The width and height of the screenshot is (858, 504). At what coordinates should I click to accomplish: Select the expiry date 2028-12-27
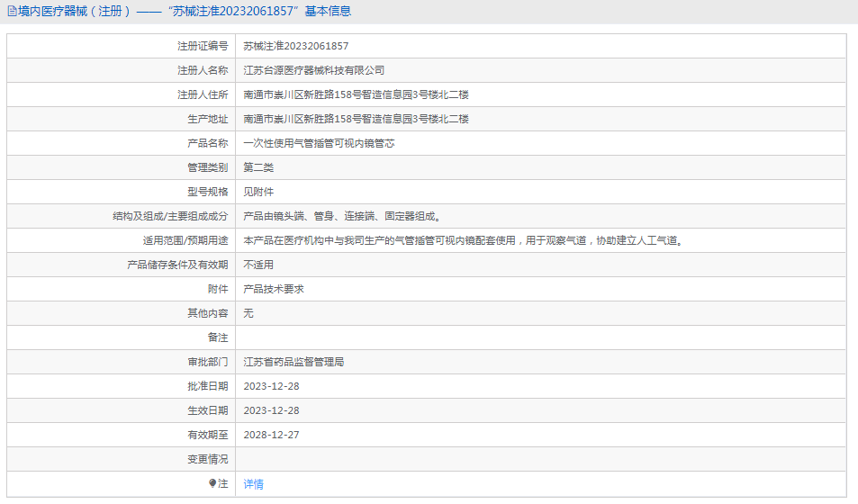(x=271, y=435)
